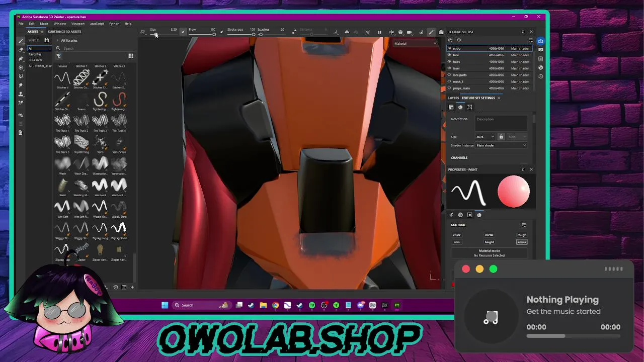Open the Material channels options menu icon
The image size is (644, 362).
524,225
